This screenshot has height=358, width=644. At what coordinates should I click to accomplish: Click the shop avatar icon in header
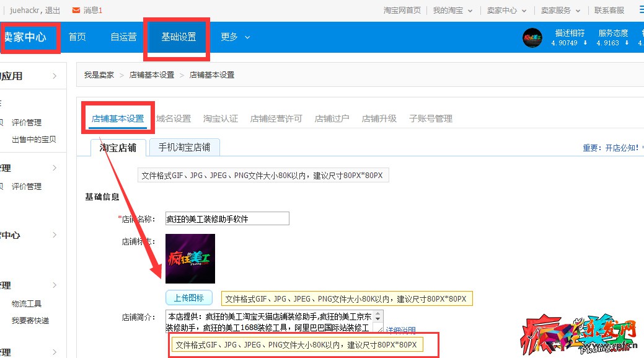point(532,38)
